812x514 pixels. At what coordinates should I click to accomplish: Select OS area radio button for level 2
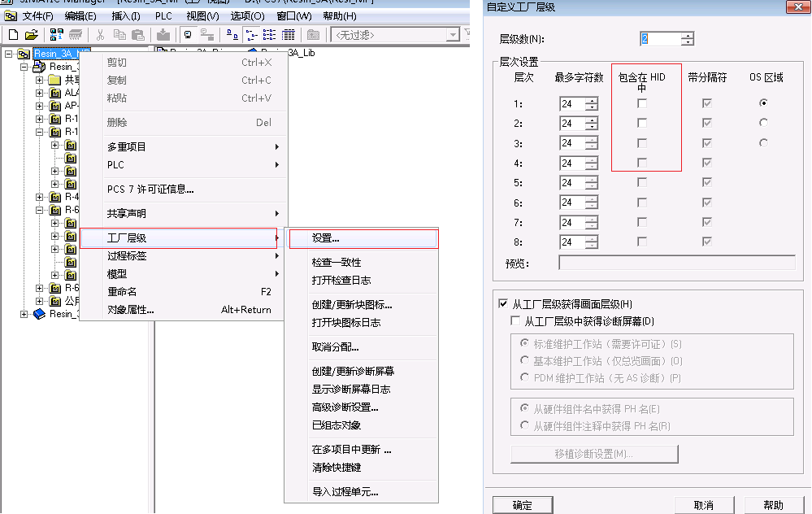click(x=762, y=123)
